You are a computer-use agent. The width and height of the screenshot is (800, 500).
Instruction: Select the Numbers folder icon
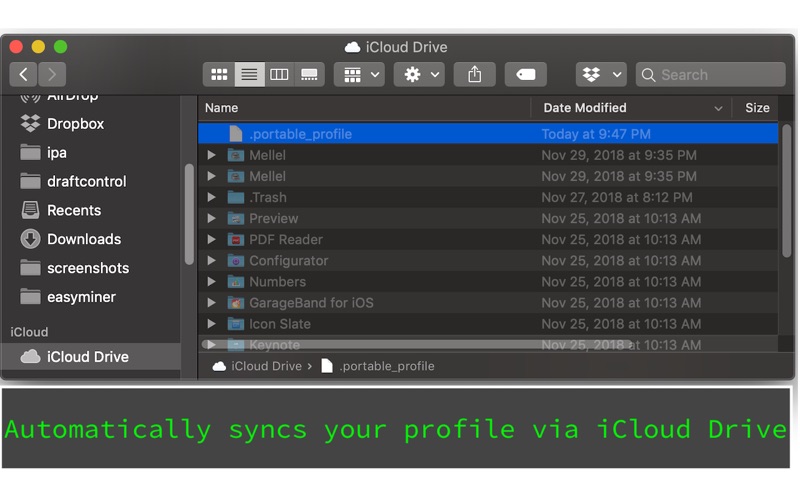pos(236,282)
